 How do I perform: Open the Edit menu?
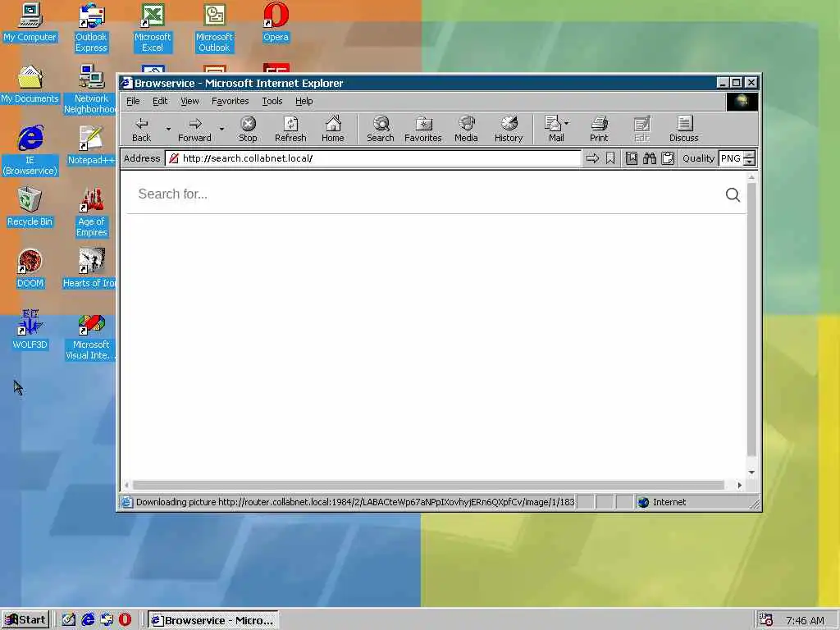160,101
